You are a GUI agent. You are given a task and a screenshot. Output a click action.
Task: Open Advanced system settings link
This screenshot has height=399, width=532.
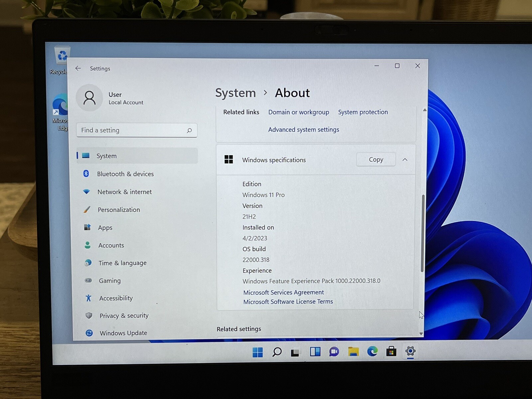click(x=304, y=130)
